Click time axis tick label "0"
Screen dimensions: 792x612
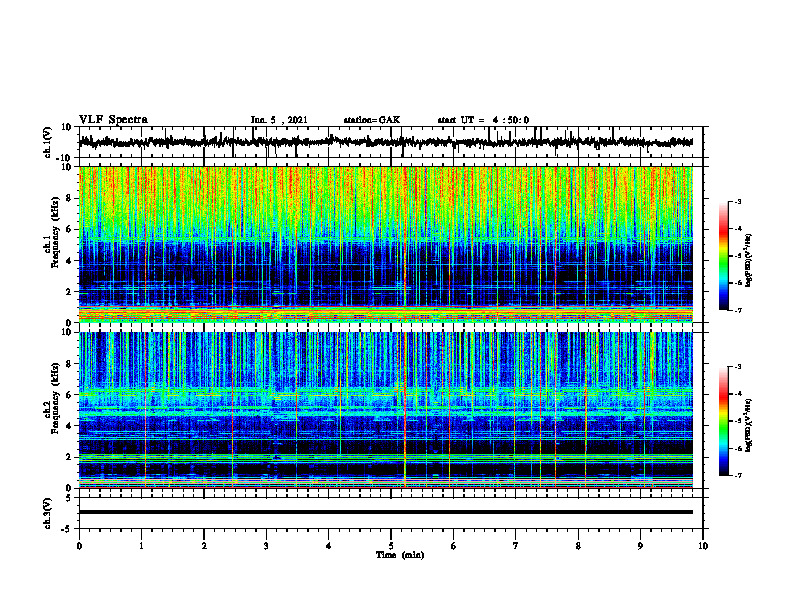(x=79, y=546)
